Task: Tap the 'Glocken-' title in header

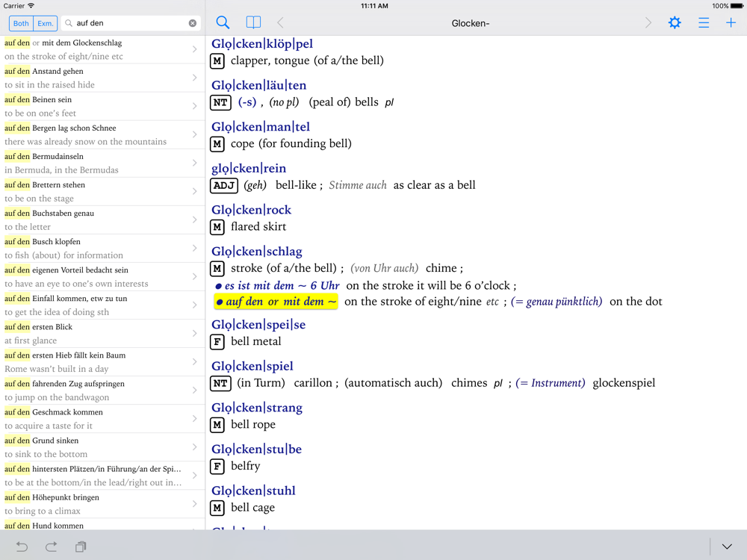Action: point(470,23)
